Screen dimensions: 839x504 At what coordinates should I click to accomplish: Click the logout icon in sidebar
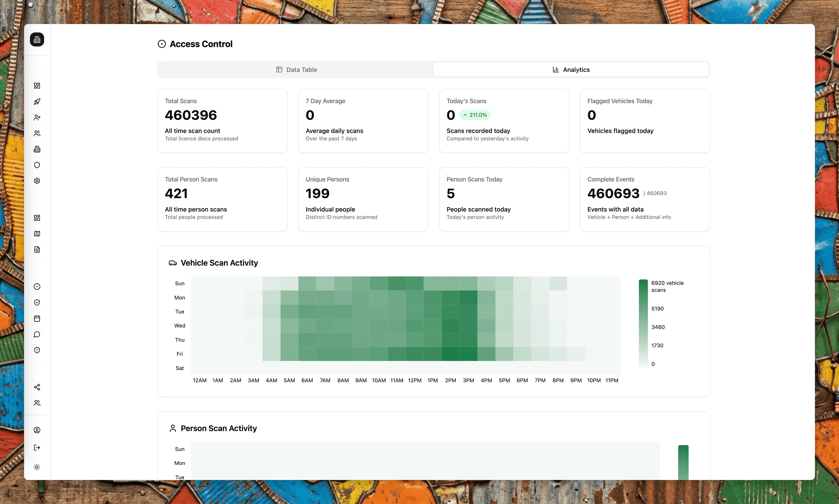pyautogui.click(x=37, y=448)
